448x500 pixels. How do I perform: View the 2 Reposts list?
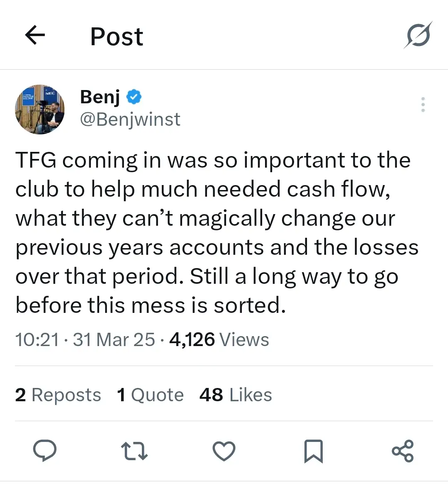(x=58, y=395)
